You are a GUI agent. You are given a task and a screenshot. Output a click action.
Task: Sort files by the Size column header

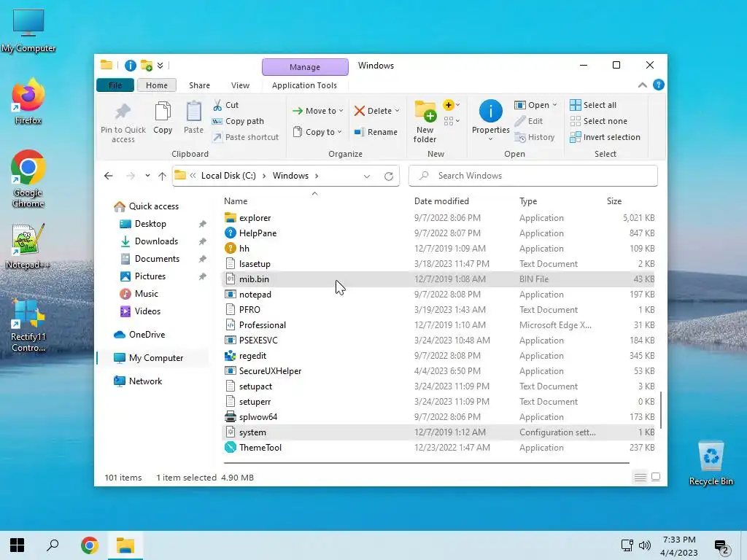pos(614,201)
